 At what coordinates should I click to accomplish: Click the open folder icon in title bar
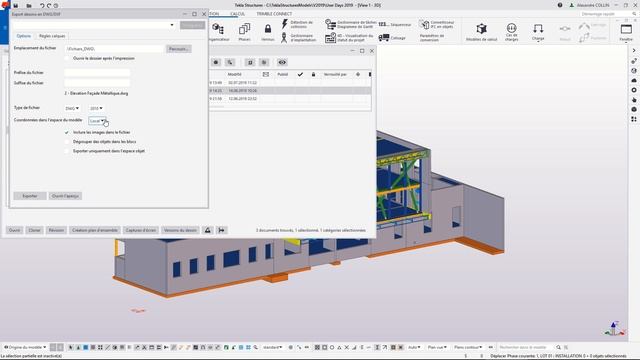pyautogui.click(x=29, y=6)
